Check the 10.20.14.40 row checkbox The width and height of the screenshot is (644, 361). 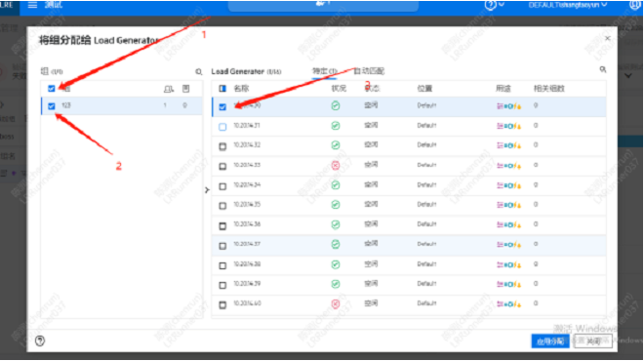pyautogui.click(x=222, y=305)
